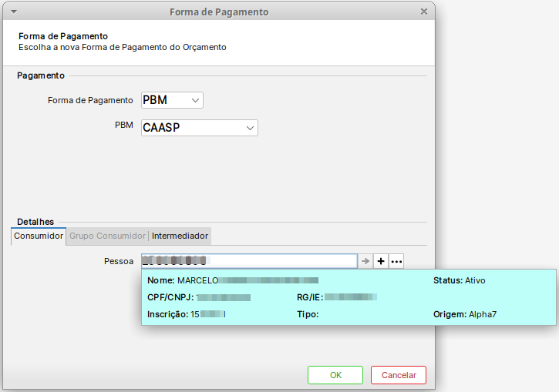Expand the PBM dropdown showing CAASP
The height and width of the screenshot is (392, 559).
pyautogui.click(x=200, y=128)
